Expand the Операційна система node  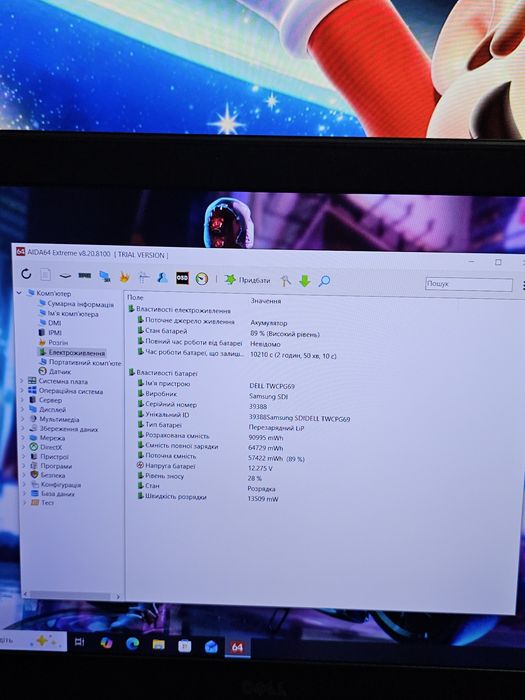click(21, 391)
